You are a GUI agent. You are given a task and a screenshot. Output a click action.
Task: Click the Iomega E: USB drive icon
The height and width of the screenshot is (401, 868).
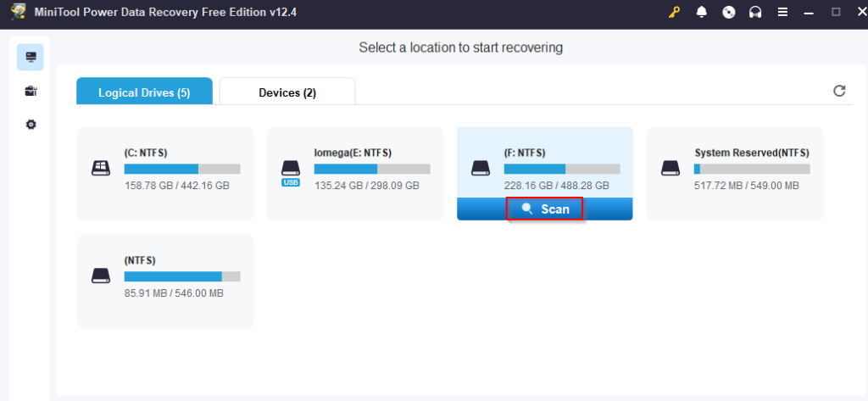click(x=291, y=169)
